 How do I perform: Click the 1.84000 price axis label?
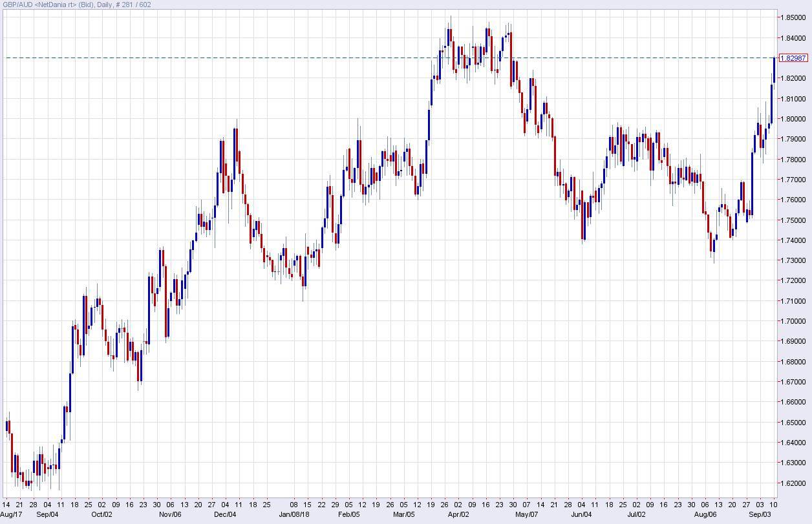pos(793,38)
